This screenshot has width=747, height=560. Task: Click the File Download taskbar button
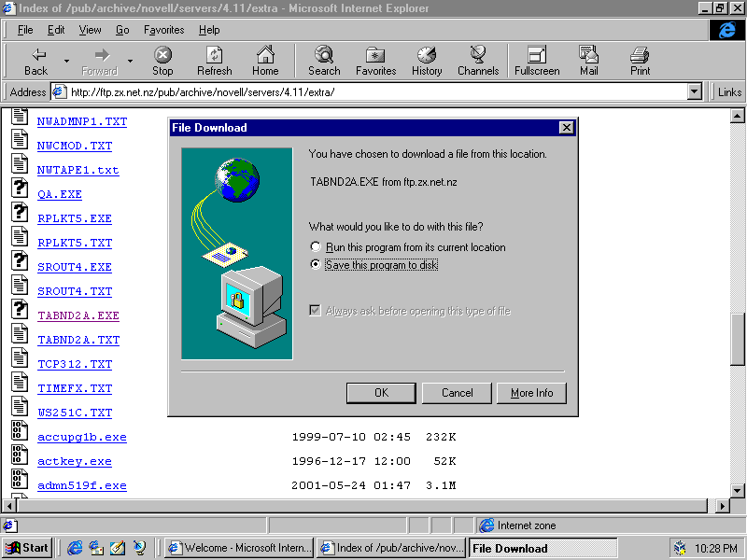pyautogui.click(x=543, y=548)
